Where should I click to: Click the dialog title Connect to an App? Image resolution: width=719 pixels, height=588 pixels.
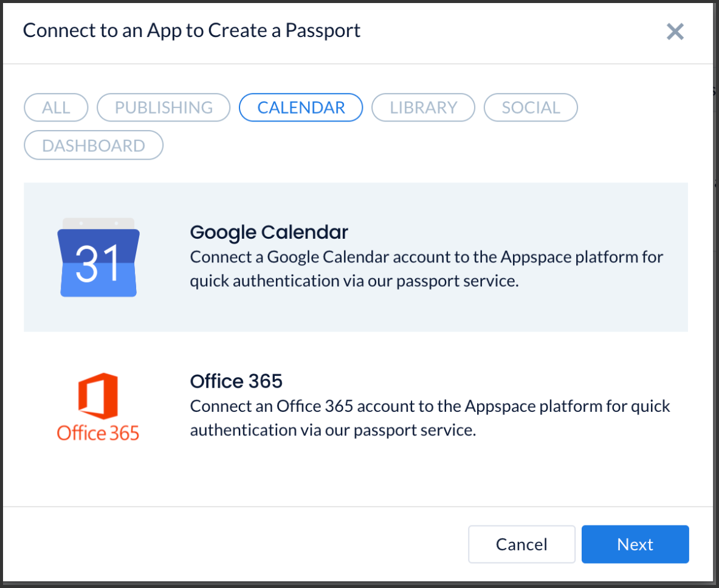(x=191, y=31)
